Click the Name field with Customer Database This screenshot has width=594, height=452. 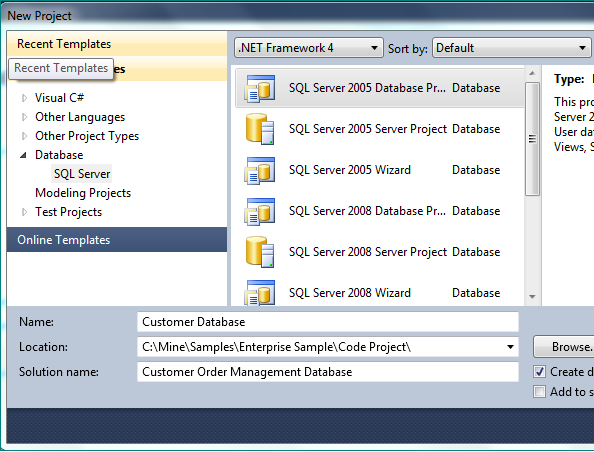tap(328, 322)
